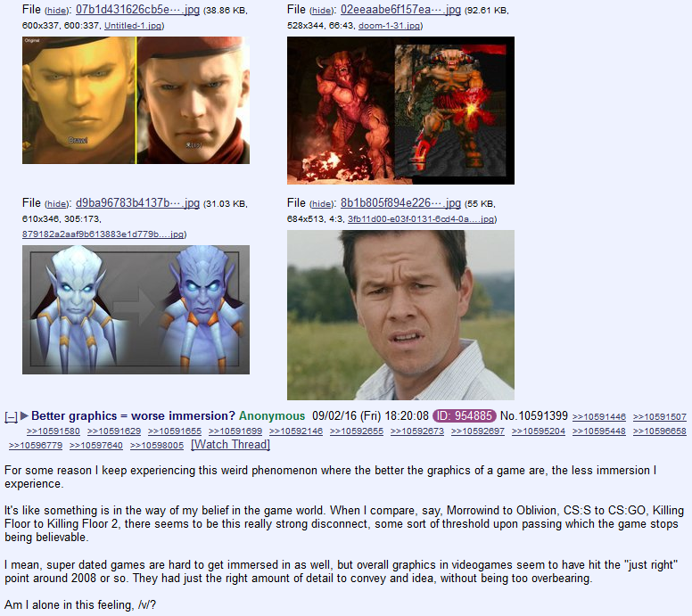Follow reply link >>10598005
Viewport: 692px width, 616px height.
[x=157, y=446]
